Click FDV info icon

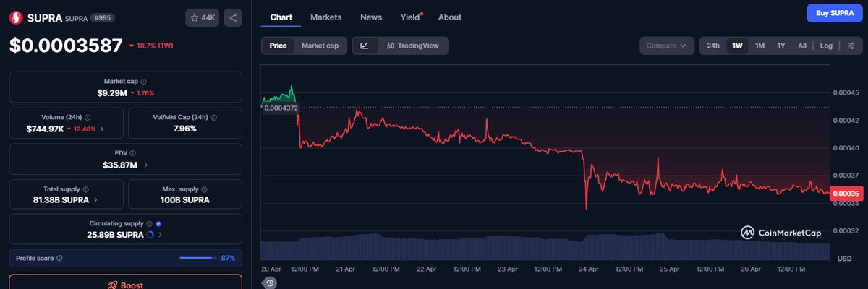(x=132, y=153)
